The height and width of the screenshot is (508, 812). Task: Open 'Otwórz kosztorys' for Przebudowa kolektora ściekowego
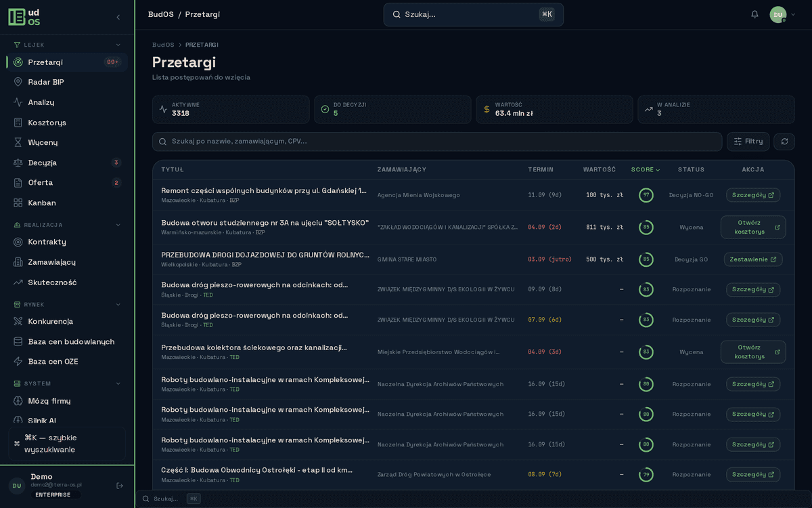click(x=753, y=352)
